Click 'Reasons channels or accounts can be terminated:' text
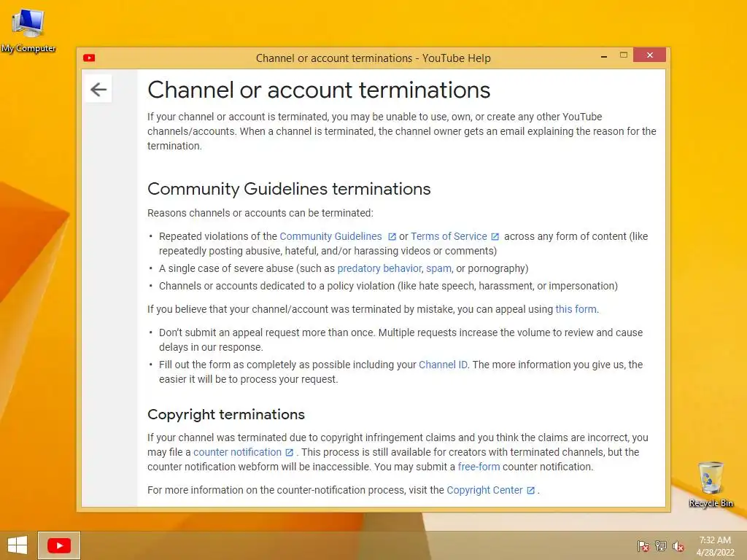Image resolution: width=747 pixels, height=560 pixels. (260, 213)
